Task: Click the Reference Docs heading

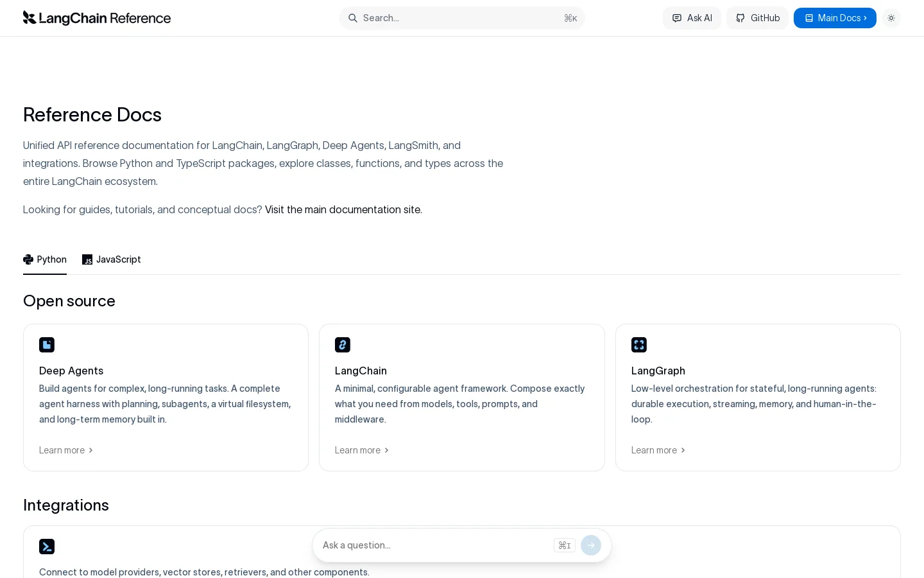Action: coord(92,114)
